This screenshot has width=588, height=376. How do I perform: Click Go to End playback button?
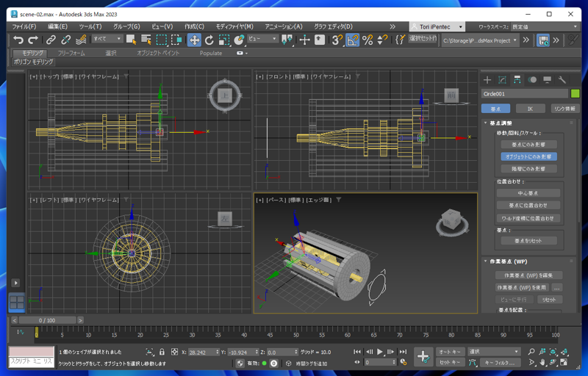[403, 352]
